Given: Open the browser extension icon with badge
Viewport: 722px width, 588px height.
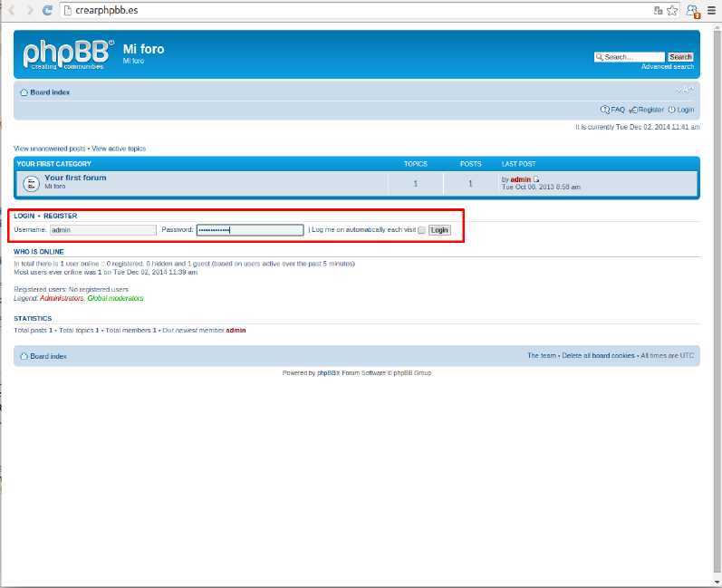Looking at the screenshot, I should tap(693, 11).
